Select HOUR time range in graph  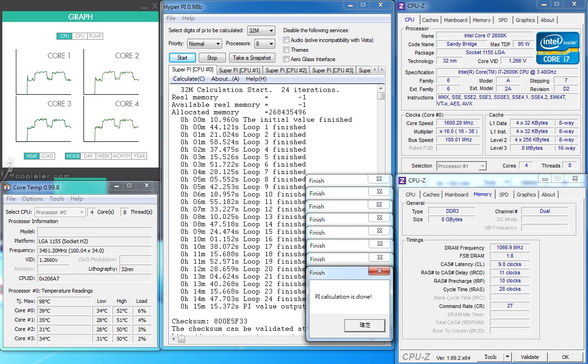click(73, 156)
